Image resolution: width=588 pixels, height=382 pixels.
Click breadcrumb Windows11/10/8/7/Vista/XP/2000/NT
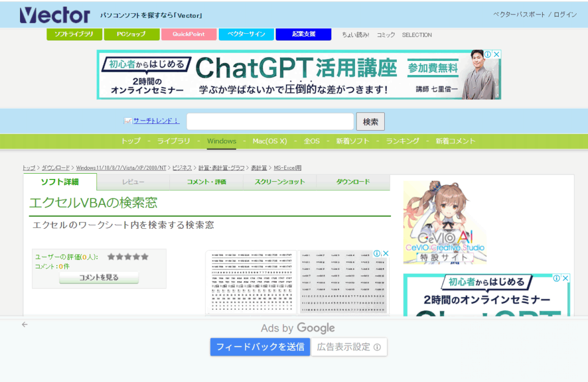pyautogui.click(x=121, y=168)
